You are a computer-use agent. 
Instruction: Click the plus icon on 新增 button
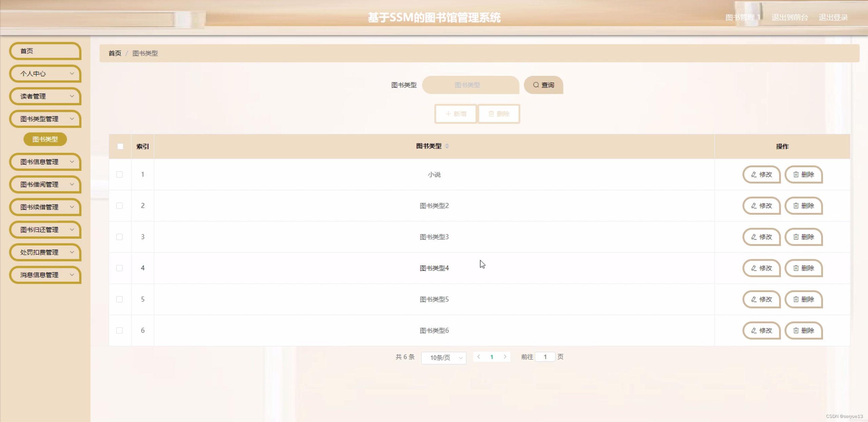click(448, 114)
